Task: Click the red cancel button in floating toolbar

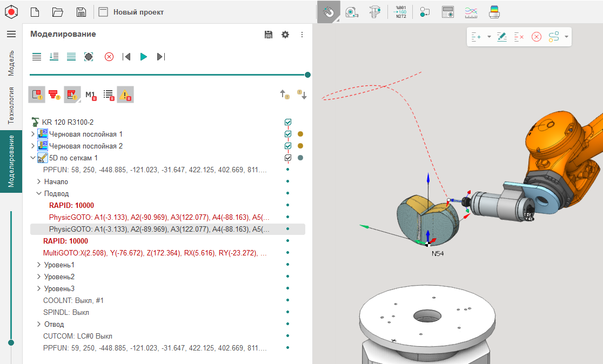Action: coord(536,37)
